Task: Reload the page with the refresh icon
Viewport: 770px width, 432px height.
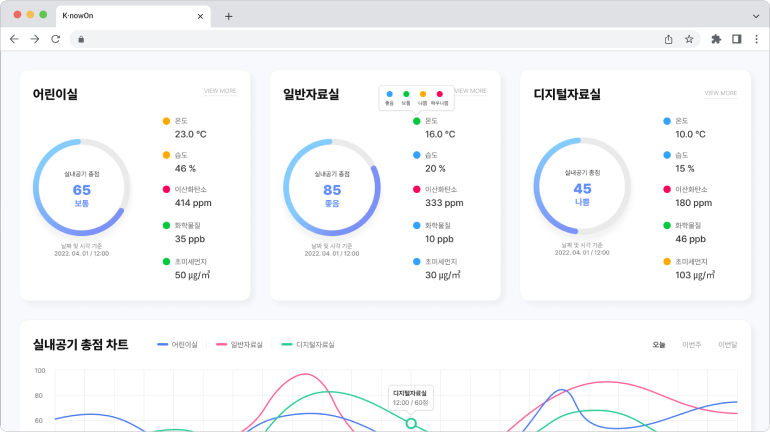Action: (x=56, y=39)
